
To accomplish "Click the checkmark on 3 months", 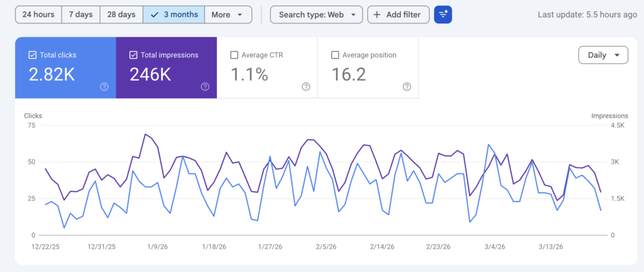I will pos(154,14).
